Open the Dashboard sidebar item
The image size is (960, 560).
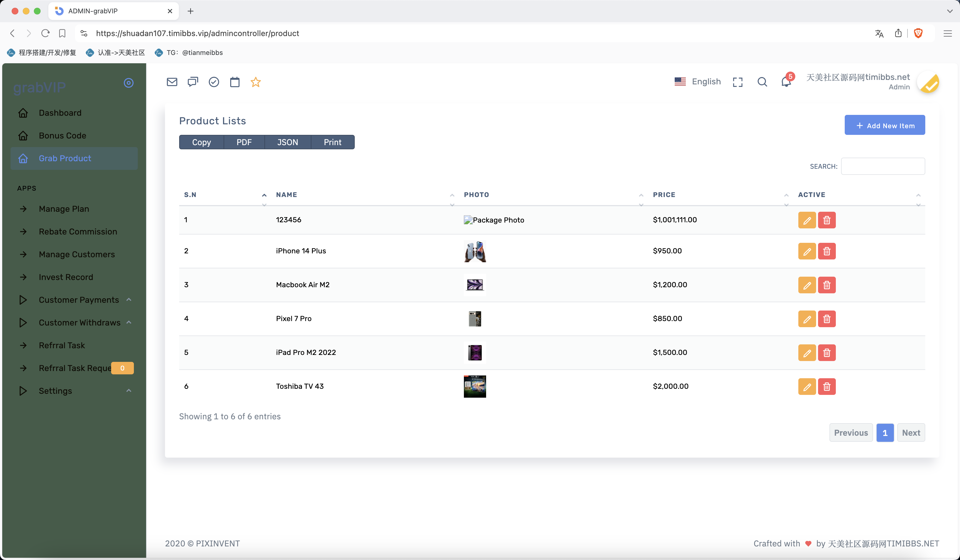coord(60,113)
